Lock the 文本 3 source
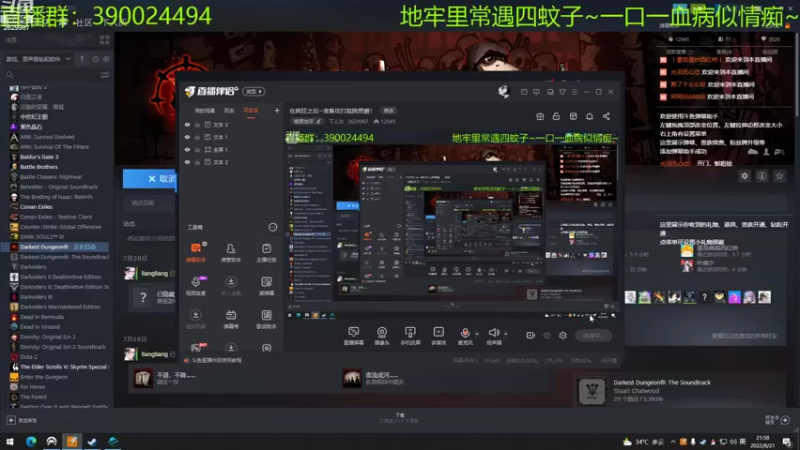 click(x=197, y=124)
